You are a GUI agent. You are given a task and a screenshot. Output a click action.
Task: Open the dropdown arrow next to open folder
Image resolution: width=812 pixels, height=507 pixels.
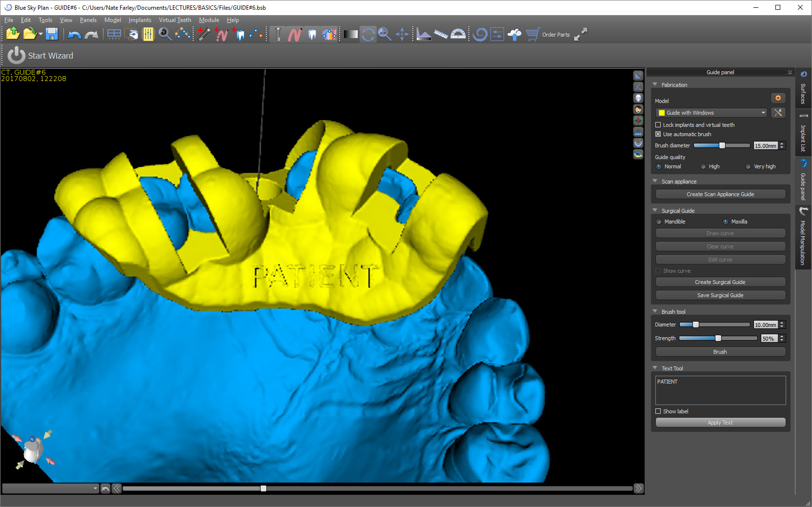tap(41, 35)
